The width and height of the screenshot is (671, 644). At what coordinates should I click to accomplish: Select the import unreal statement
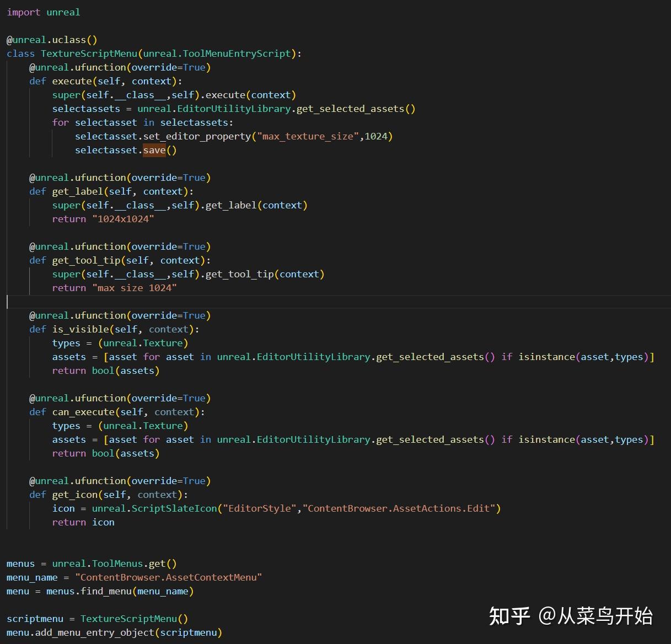43,12
